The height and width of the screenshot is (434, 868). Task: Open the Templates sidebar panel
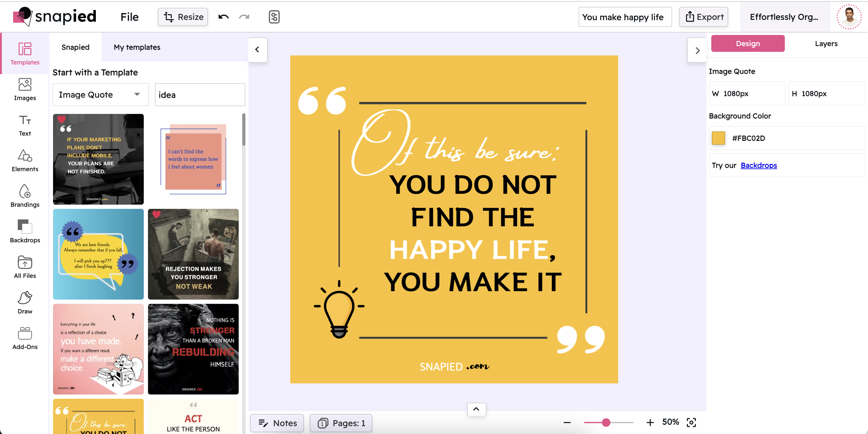(25, 54)
